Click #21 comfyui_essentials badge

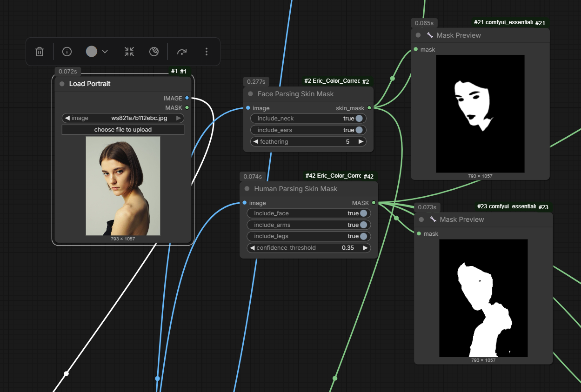503,22
